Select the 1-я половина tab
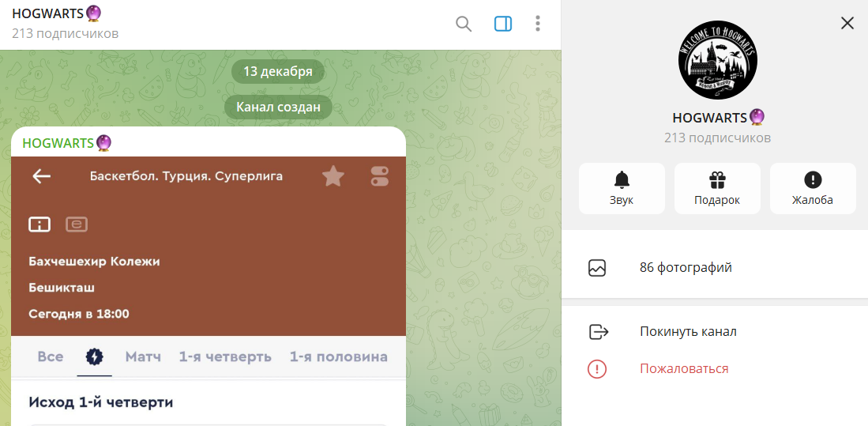 (x=338, y=356)
